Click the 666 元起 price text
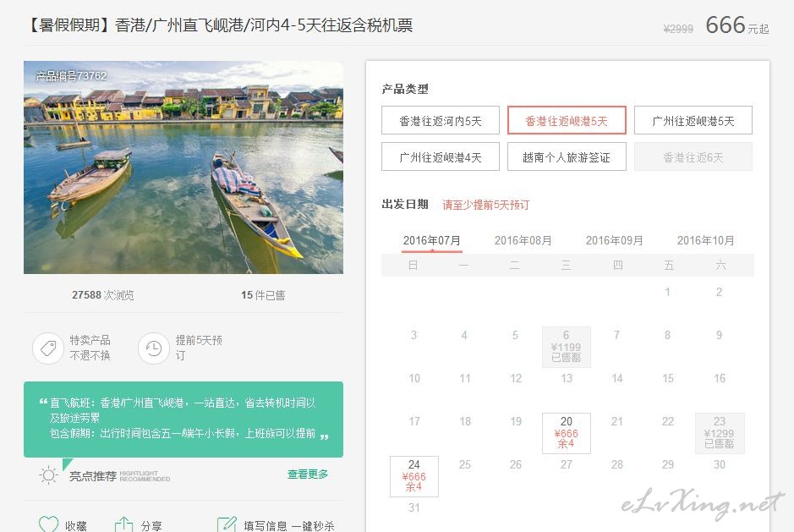The height and width of the screenshot is (532, 794). (737, 25)
